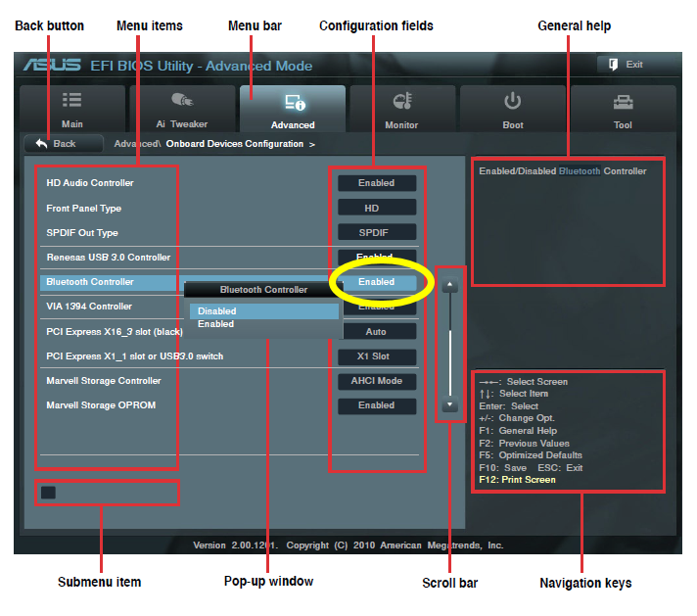Click the Main tab list icon
Image resolution: width=697 pixels, height=616 pixels.
71,100
